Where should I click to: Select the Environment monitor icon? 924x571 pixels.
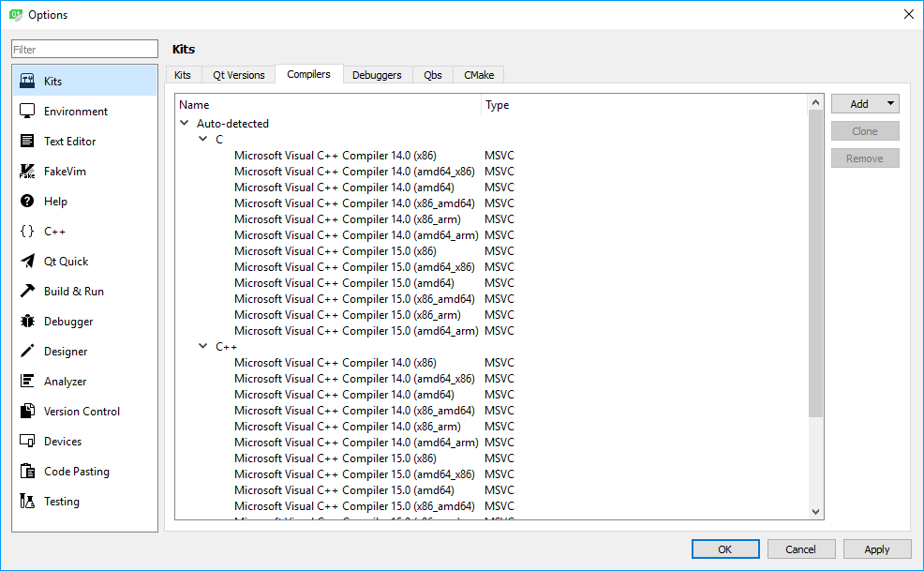tap(27, 111)
